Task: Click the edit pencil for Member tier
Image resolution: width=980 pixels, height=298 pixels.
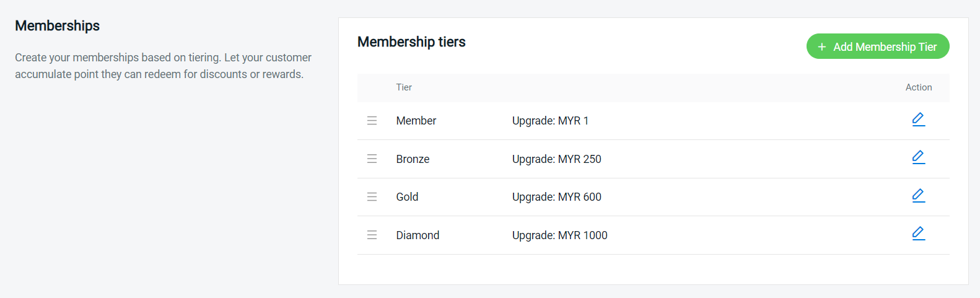Action: click(919, 120)
